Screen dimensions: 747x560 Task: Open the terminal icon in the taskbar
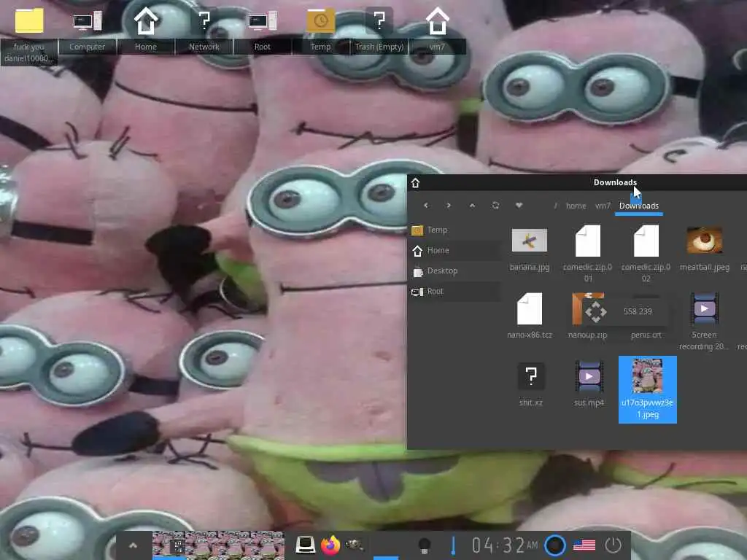point(306,544)
